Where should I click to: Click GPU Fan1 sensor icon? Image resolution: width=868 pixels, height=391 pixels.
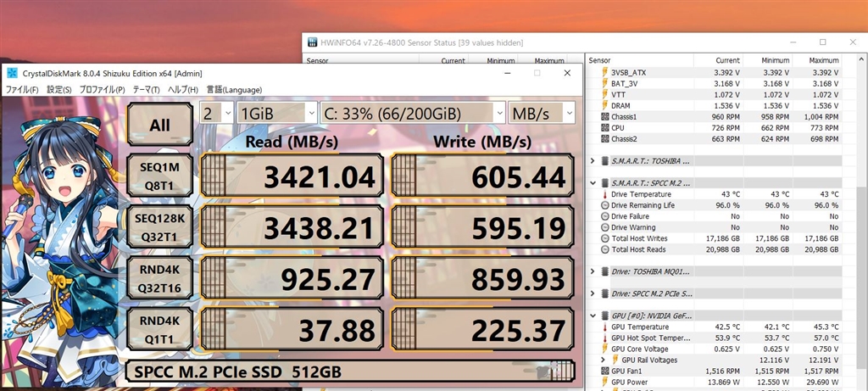pos(605,371)
